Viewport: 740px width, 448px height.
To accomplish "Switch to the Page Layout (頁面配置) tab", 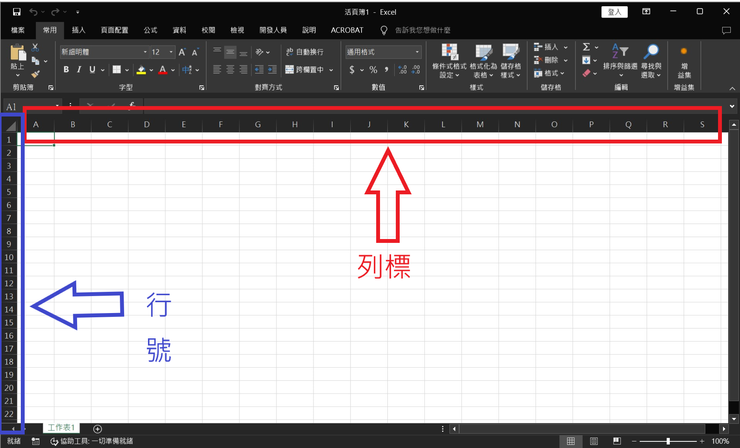I will tap(114, 30).
